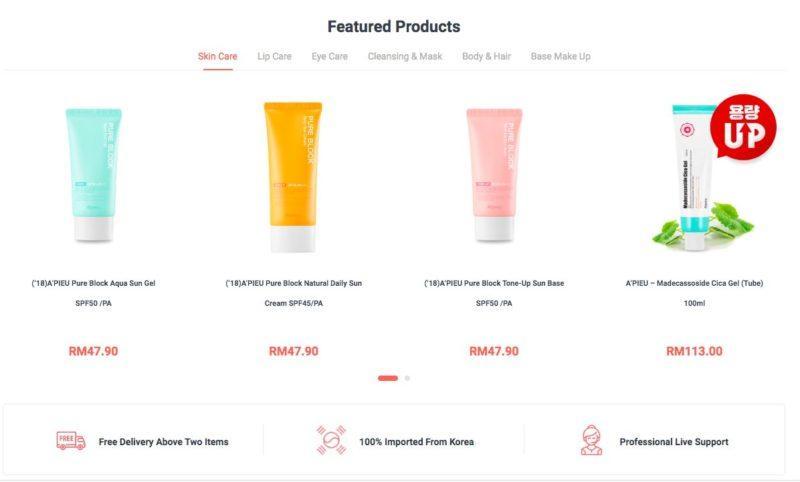Open the mint Aqua Sun Gel image
The height and width of the screenshot is (482, 800).
(x=93, y=174)
